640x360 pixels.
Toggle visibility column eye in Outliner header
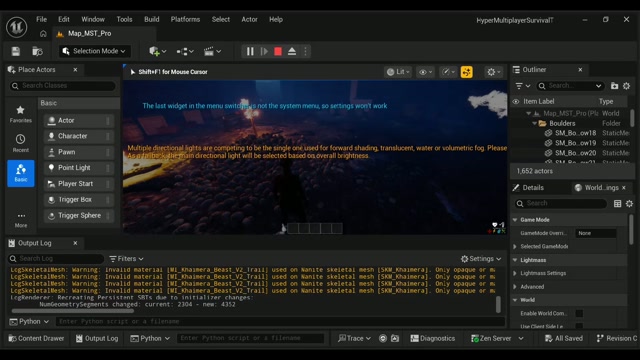(516, 102)
